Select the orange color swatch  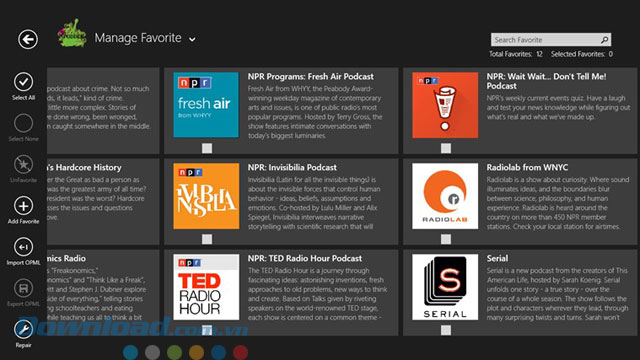196,352
